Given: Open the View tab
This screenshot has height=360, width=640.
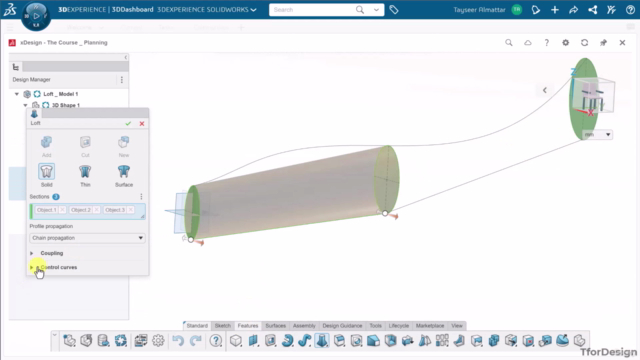Looking at the screenshot, I should pyautogui.click(x=457, y=326).
